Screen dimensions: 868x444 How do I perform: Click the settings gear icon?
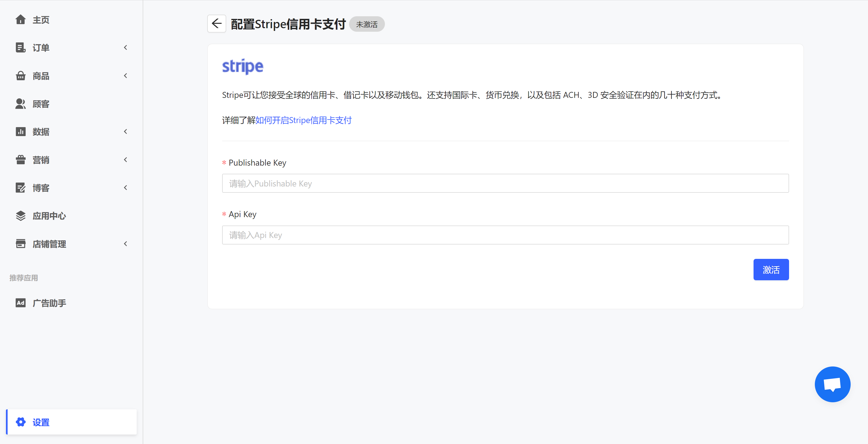point(21,422)
